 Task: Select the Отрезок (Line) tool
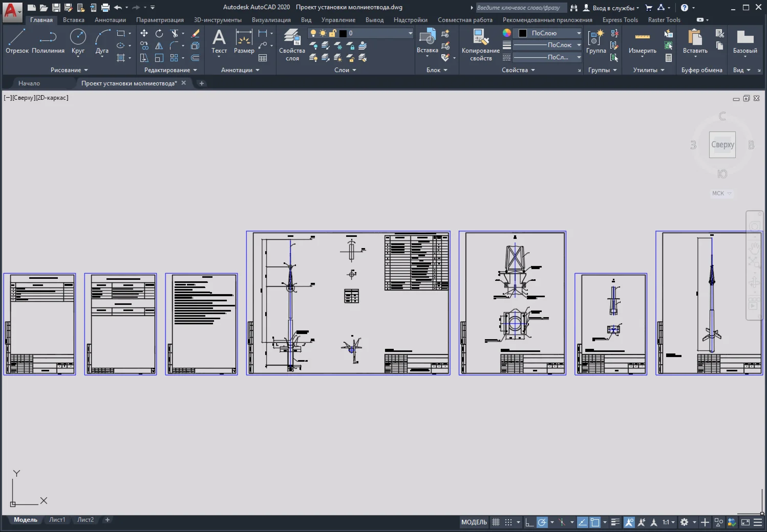coord(17,41)
